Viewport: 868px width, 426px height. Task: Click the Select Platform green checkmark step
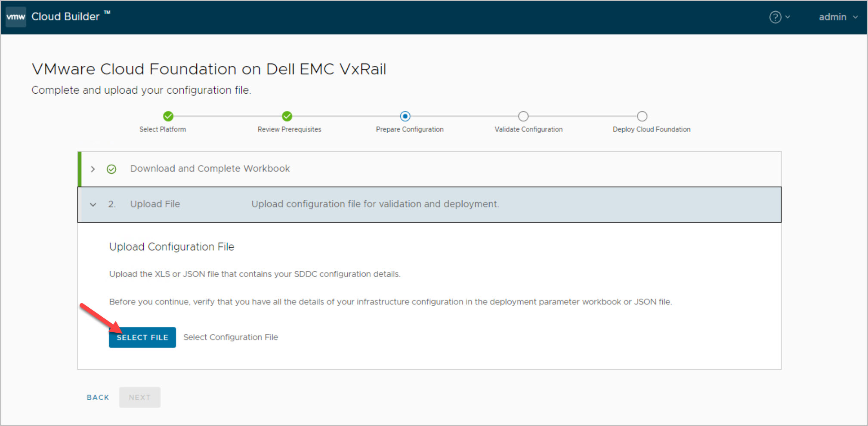click(168, 116)
